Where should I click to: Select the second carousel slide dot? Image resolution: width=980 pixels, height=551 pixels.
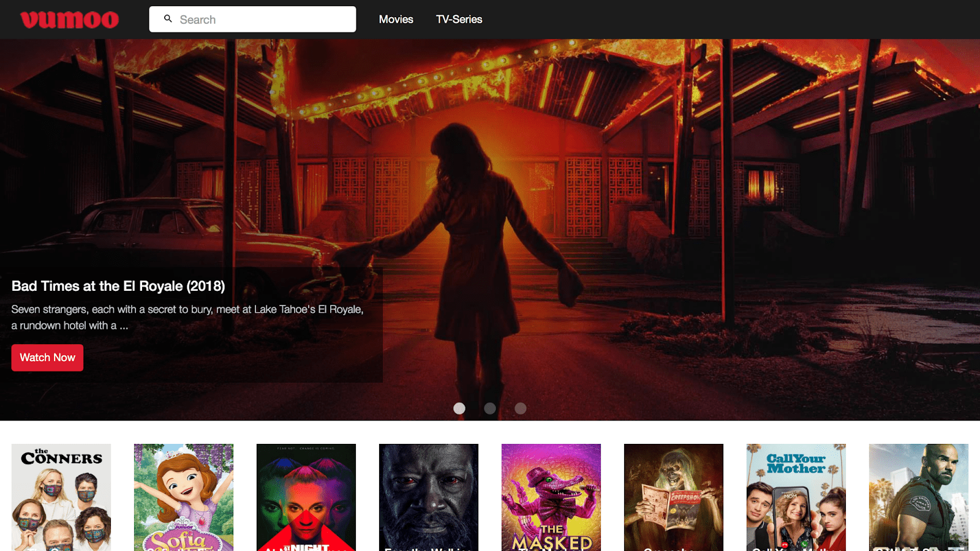(x=490, y=408)
